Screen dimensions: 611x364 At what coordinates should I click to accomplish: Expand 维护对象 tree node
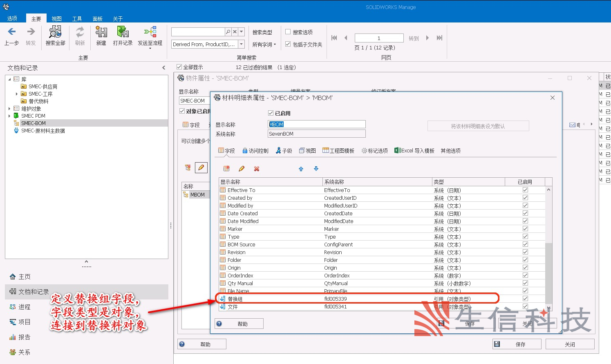coord(9,109)
